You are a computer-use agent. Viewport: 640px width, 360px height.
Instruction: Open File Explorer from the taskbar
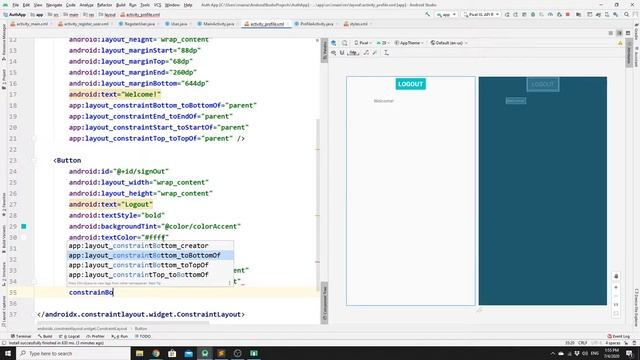(x=140, y=353)
